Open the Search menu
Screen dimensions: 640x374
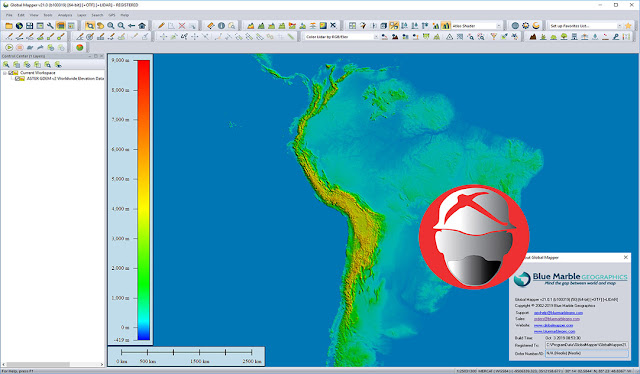pos(97,15)
